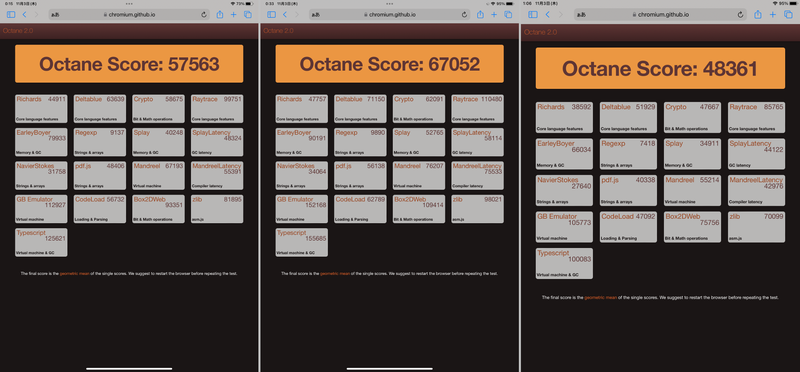Show tab overview in the 67052 score browser
This screenshot has height=372, width=800.
508,15
